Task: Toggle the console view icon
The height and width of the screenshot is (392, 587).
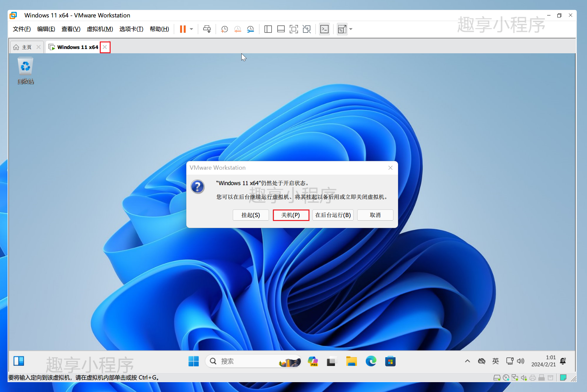Action: [324, 29]
